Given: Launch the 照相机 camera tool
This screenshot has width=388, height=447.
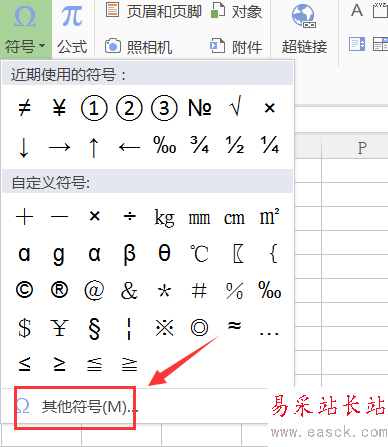Looking at the screenshot, I should pos(138,46).
